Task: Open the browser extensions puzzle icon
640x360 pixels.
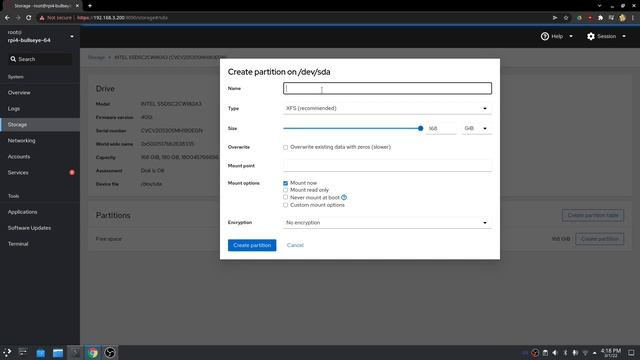Action: click(x=600, y=18)
